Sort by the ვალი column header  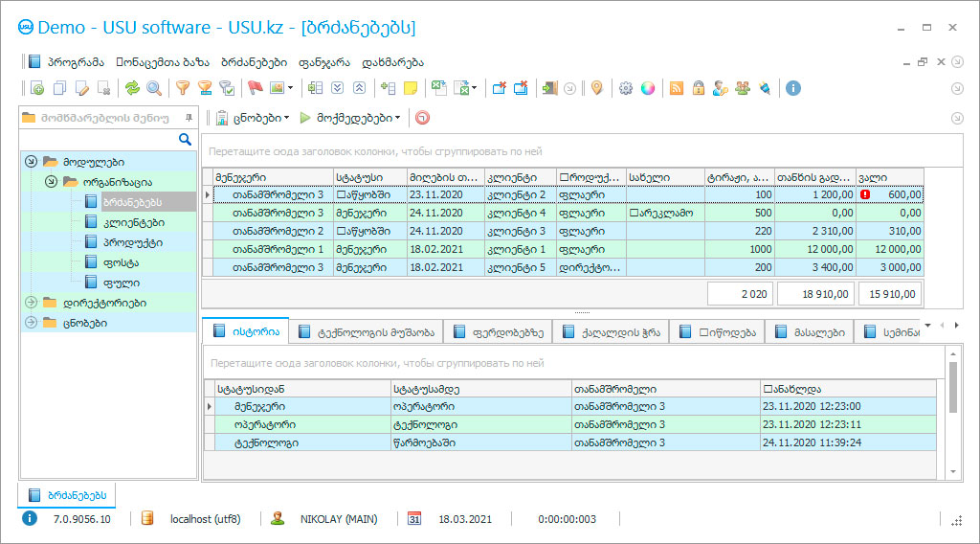[889, 177]
